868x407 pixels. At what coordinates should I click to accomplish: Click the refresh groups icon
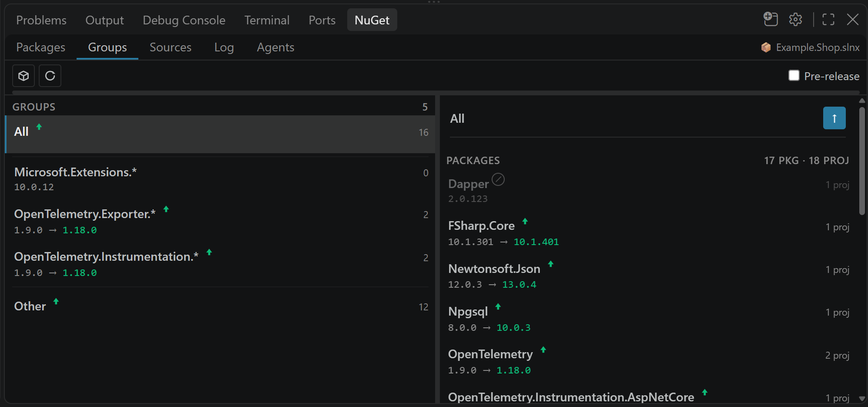coord(50,76)
